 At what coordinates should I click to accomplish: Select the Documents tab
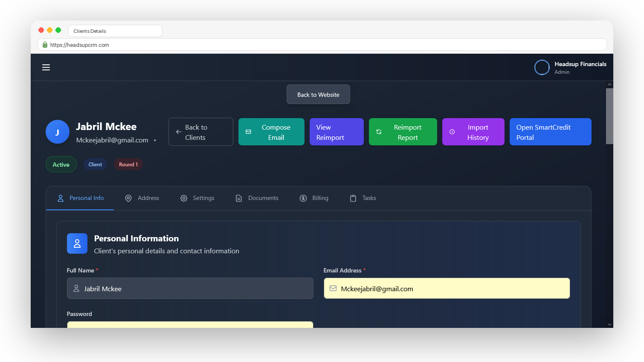click(x=257, y=198)
